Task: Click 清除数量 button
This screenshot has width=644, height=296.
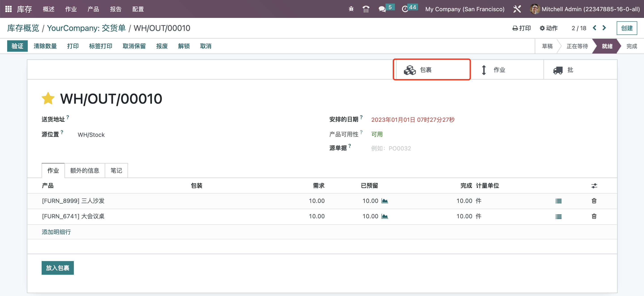Action: (x=45, y=46)
